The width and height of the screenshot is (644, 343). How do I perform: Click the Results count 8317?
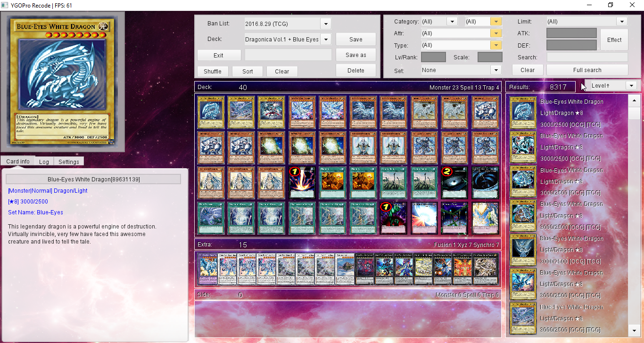pos(558,87)
